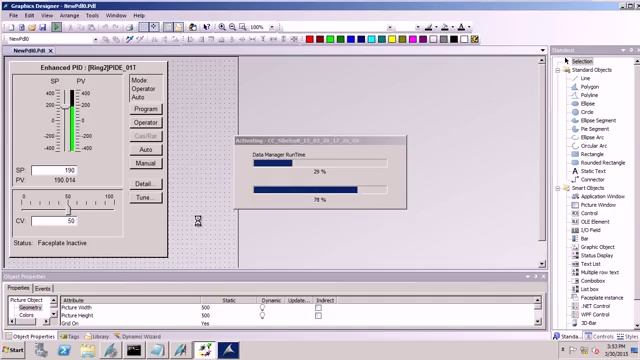The width and height of the screenshot is (640, 360).
Task: Click the CV slider thumb
Action: pos(68,210)
